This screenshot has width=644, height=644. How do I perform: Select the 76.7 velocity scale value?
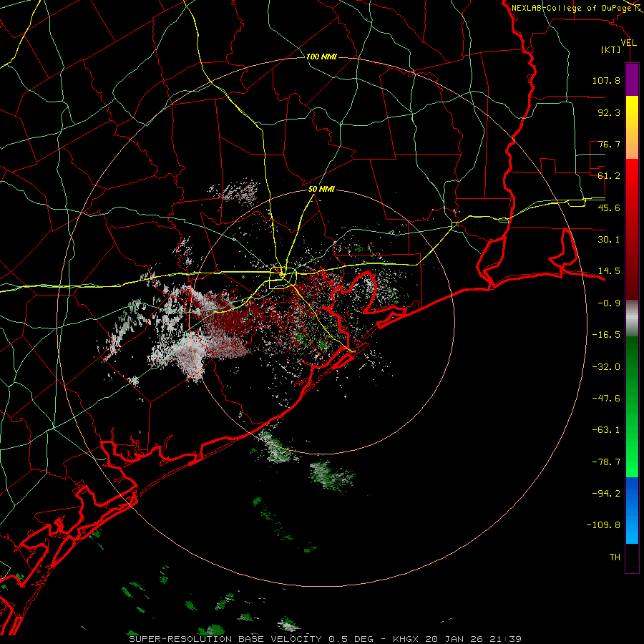pyautogui.click(x=609, y=144)
